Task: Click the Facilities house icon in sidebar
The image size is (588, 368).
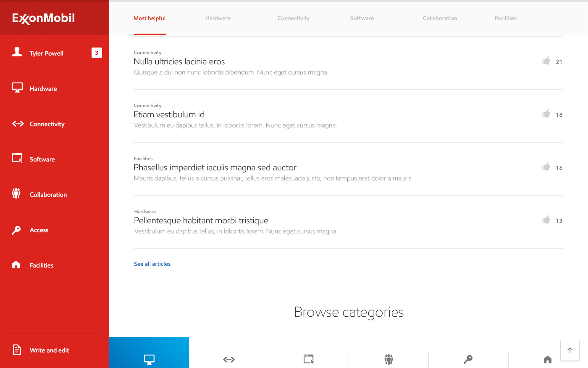Action: click(16, 265)
